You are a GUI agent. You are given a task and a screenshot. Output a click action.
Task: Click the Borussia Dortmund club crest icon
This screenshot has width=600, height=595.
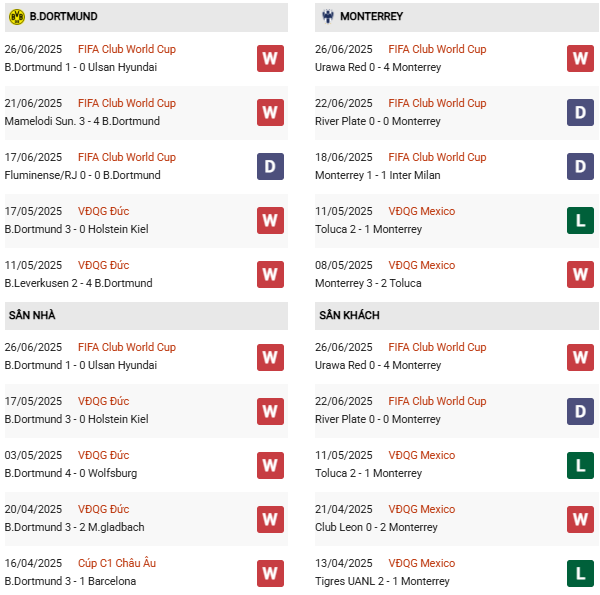[x=16, y=17]
